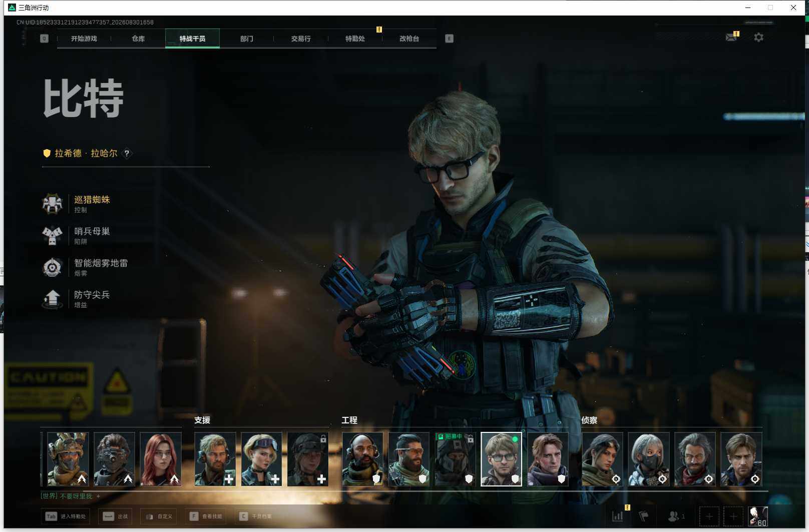This screenshot has height=532, width=809.
Task: Open the world chat message line
Action: (x=67, y=496)
